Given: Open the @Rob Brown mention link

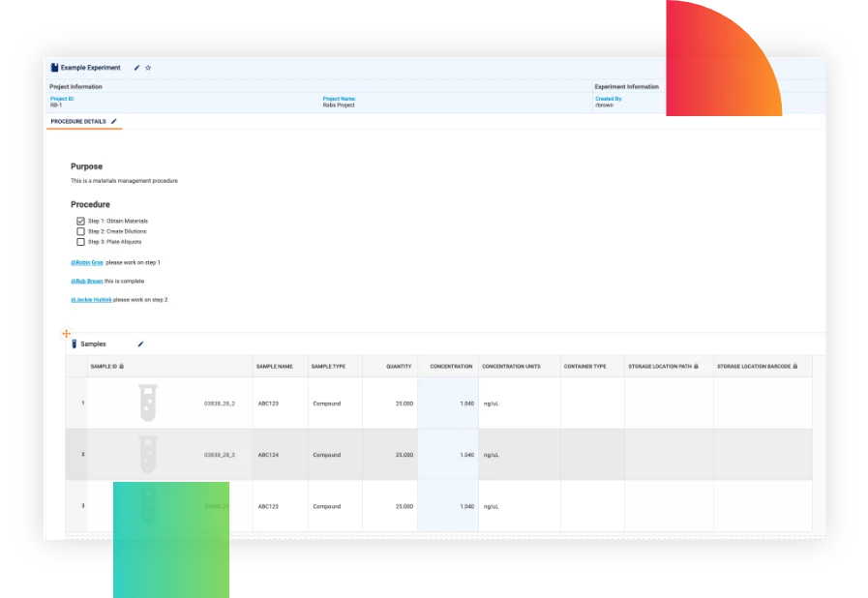Looking at the screenshot, I should pyautogui.click(x=87, y=282).
